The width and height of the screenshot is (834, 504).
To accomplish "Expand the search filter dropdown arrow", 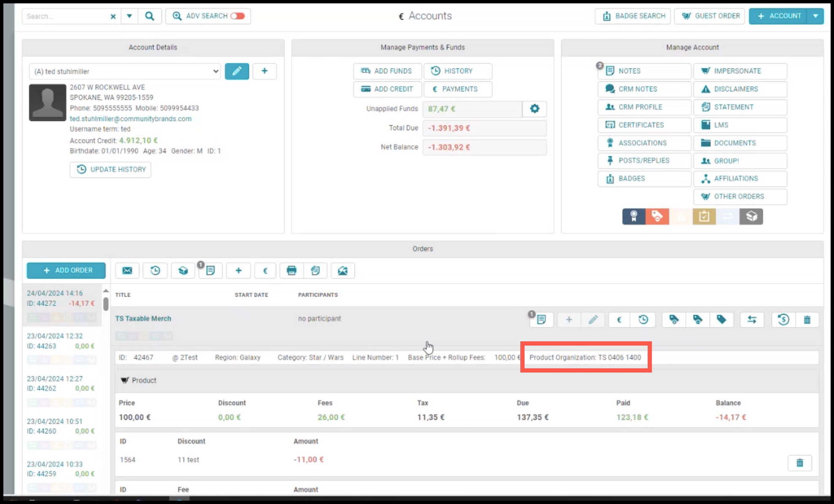I will [129, 16].
